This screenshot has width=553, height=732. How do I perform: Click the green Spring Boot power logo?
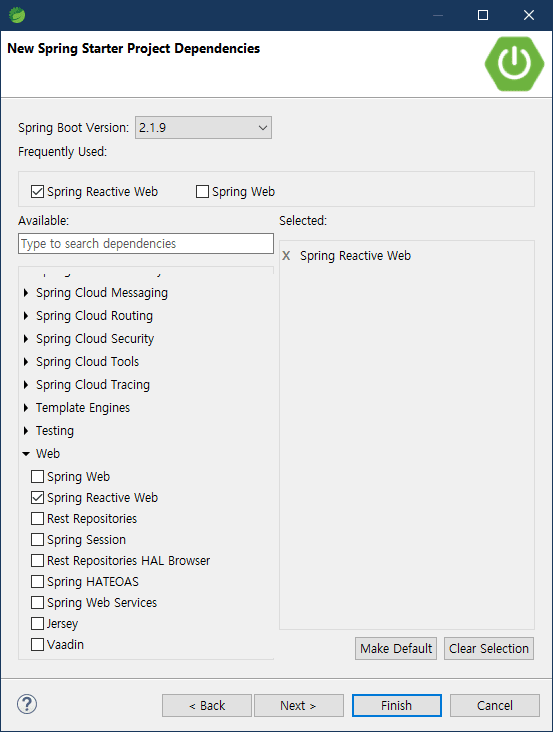(514, 63)
